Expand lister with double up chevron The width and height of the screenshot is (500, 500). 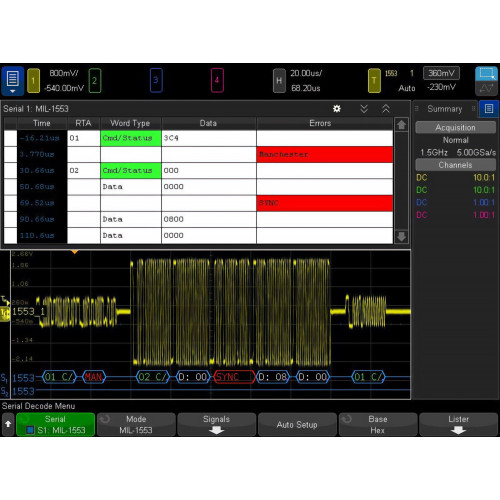(x=386, y=109)
